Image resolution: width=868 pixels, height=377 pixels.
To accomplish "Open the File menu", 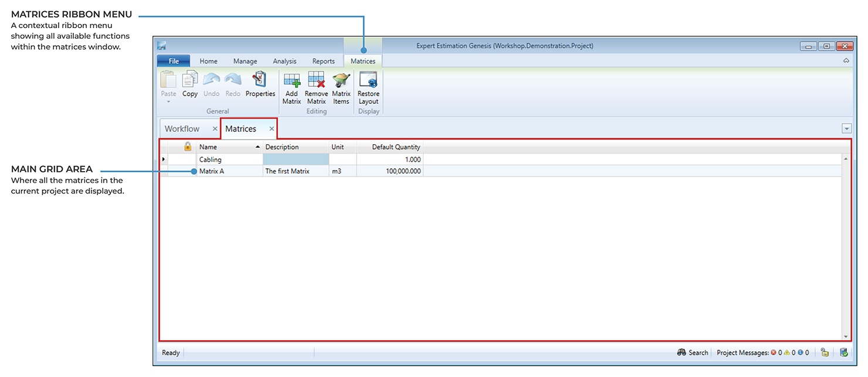I will pyautogui.click(x=174, y=61).
